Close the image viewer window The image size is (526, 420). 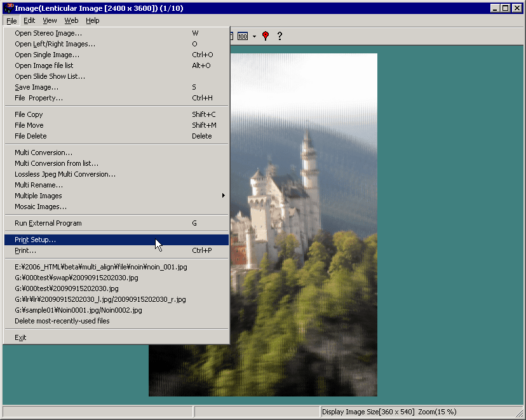[517, 8]
